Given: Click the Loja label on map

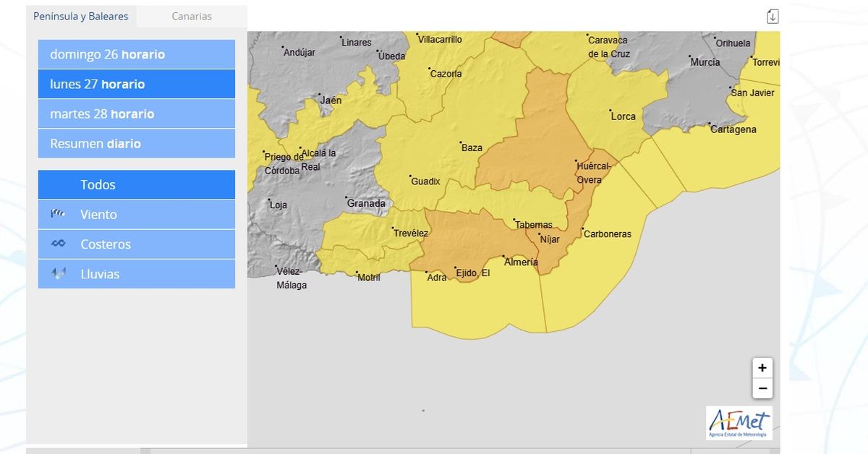Looking at the screenshot, I should tap(278, 205).
